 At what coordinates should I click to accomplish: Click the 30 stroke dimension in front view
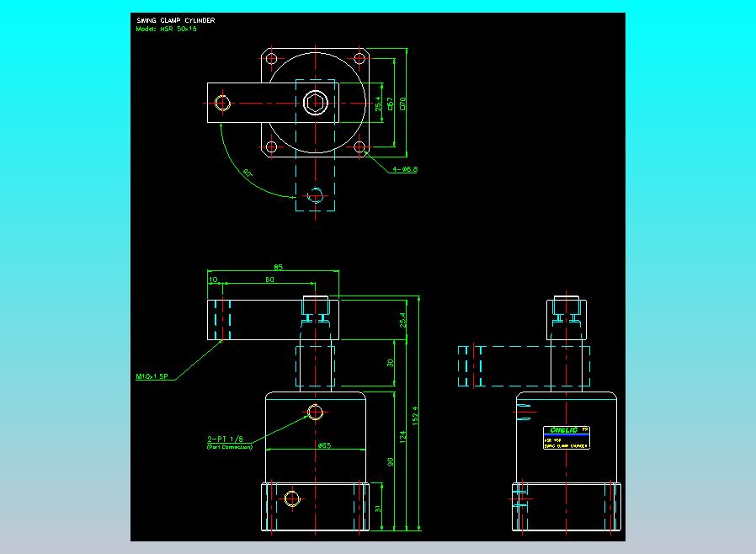(x=390, y=363)
